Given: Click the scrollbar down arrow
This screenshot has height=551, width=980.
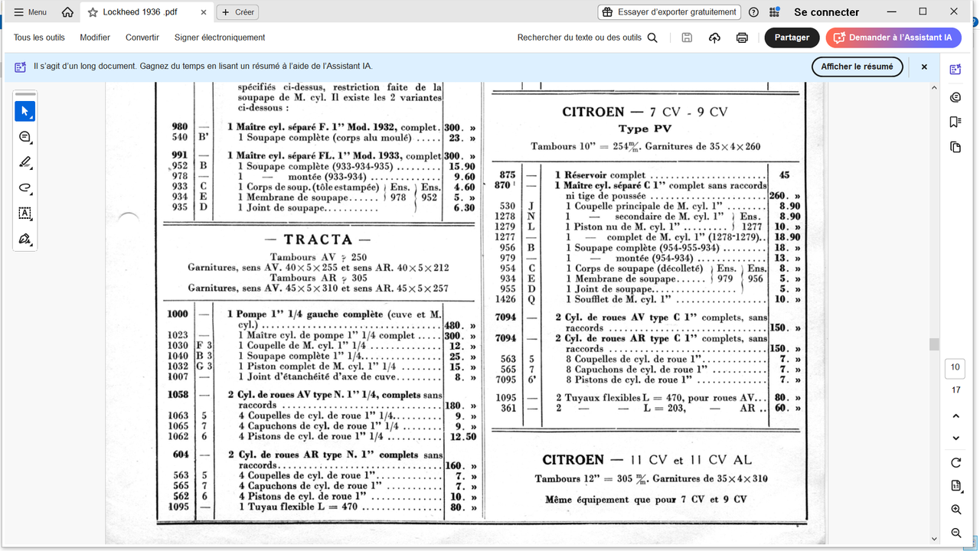Looking at the screenshot, I should pyautogui.click(x=933, y=539).
